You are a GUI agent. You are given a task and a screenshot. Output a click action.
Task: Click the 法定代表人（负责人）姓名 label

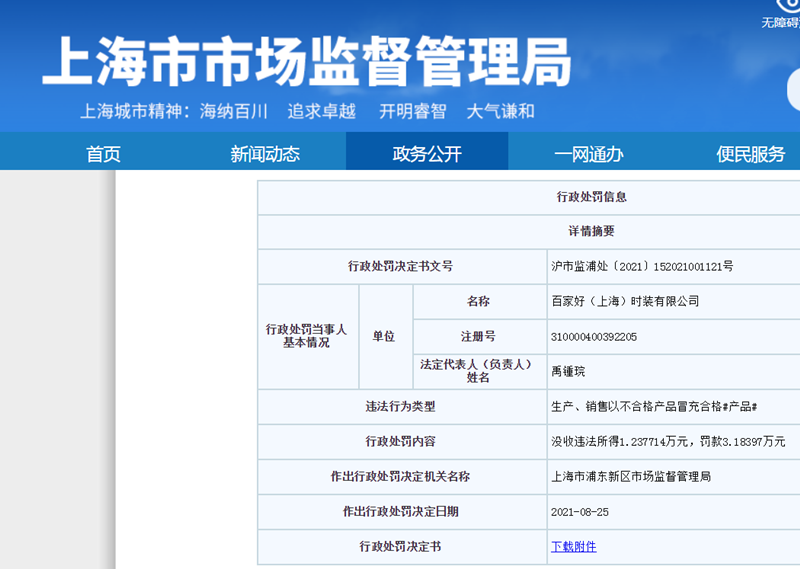tap(478, 371)
